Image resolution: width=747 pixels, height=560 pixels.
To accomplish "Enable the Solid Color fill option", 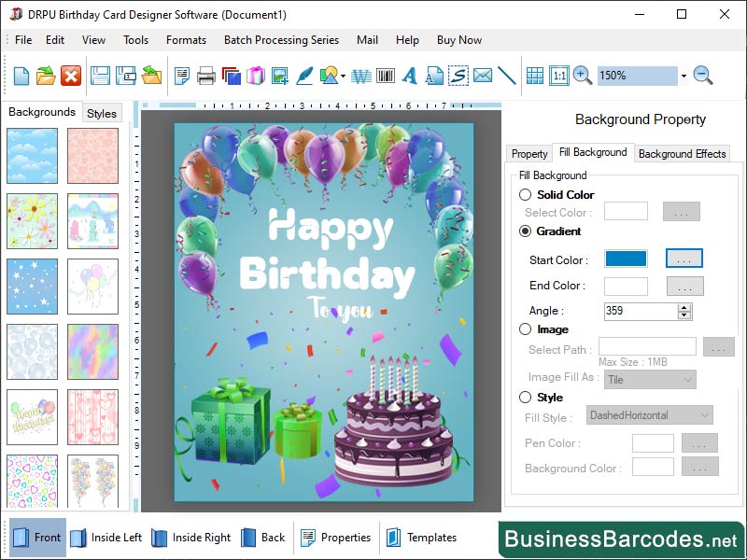I will click(x=525, y=194).
